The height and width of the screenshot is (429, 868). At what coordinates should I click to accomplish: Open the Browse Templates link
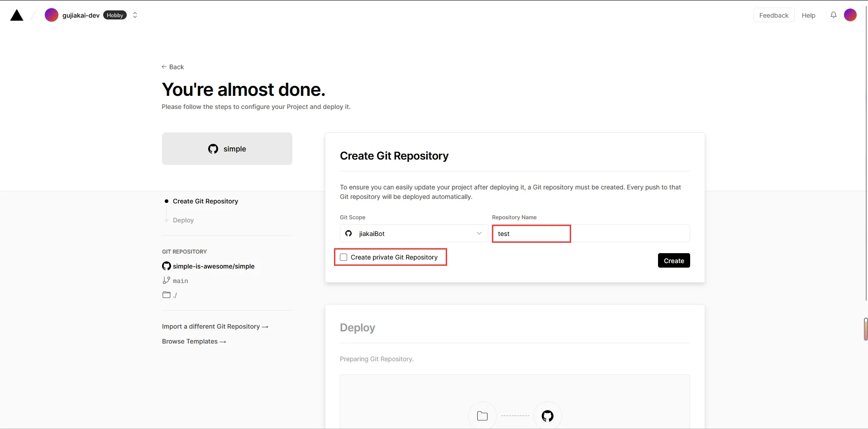[194, 341]
